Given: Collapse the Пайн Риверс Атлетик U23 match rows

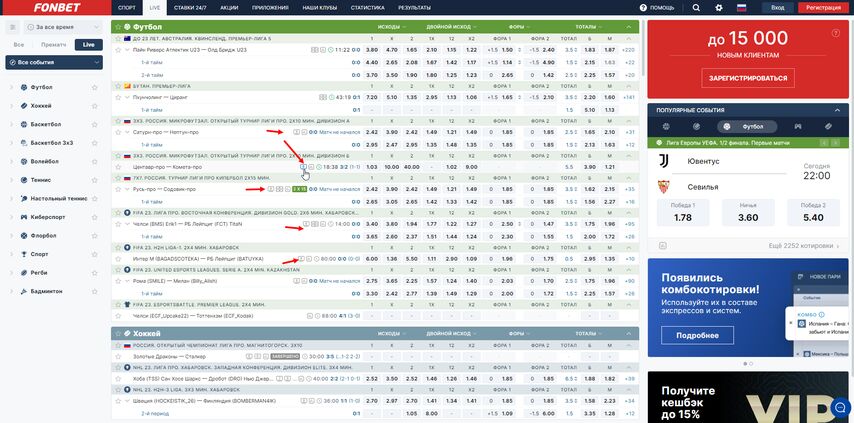Looking at the screenshot, I should [x=127, y=50].
